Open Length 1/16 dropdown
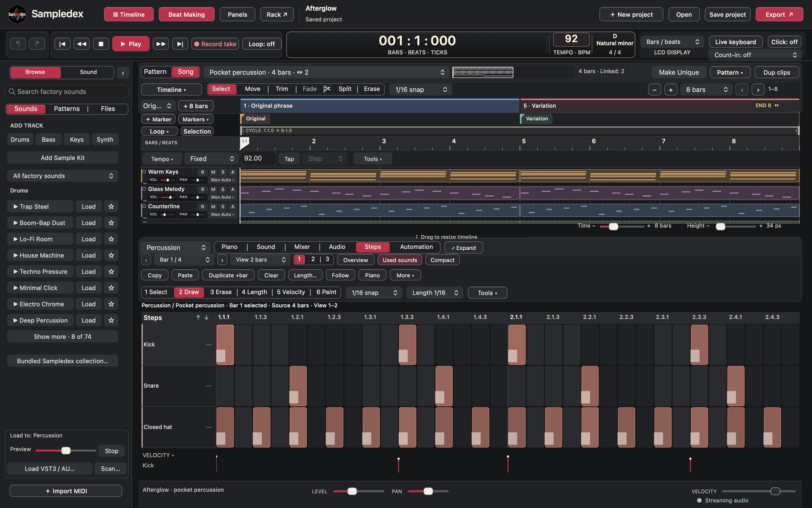 coord(435,293)
